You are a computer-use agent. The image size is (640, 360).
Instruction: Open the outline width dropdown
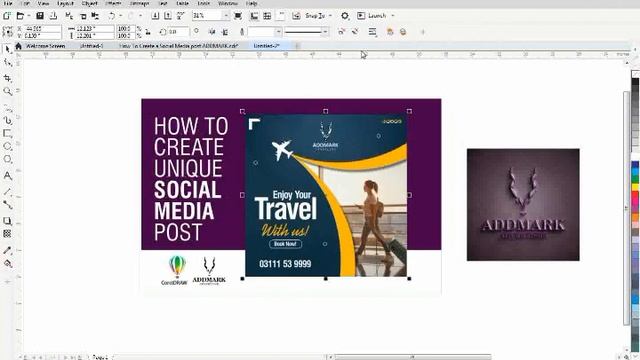(x=278, y=32)
